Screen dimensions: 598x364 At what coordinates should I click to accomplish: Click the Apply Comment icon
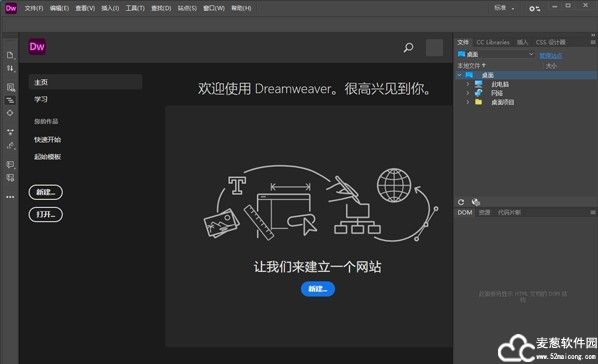point(10,164)
